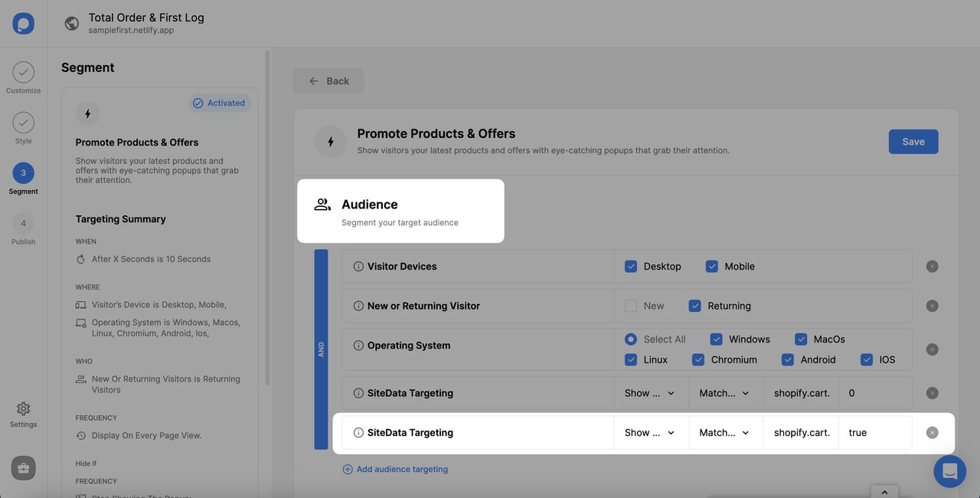Go to the Publish step

23,229
